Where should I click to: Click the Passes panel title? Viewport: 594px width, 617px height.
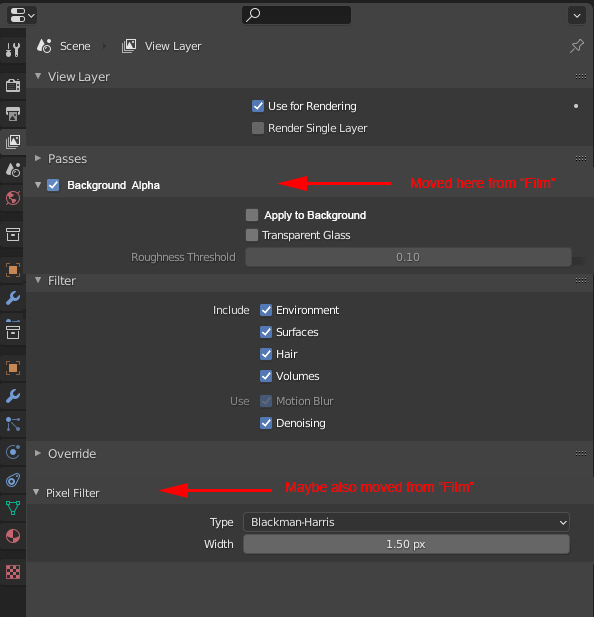[67, 159]
